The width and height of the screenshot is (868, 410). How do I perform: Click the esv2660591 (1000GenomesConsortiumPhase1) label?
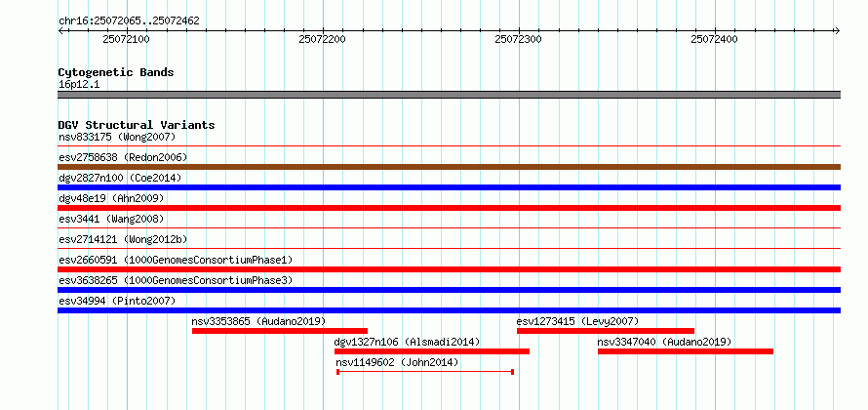(176, 260)
